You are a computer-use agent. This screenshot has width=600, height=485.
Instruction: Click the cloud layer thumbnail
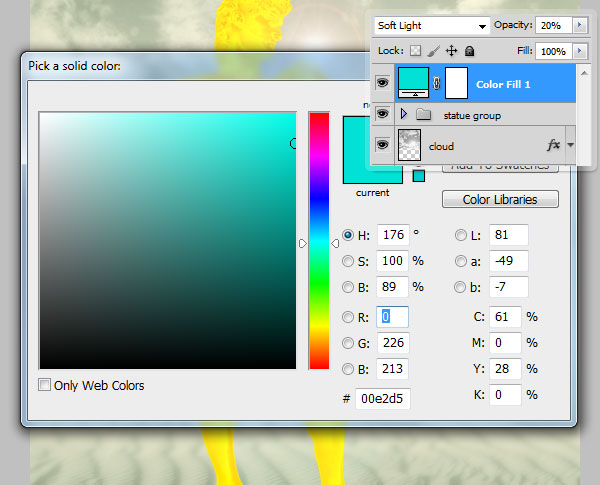coord(409,145)
